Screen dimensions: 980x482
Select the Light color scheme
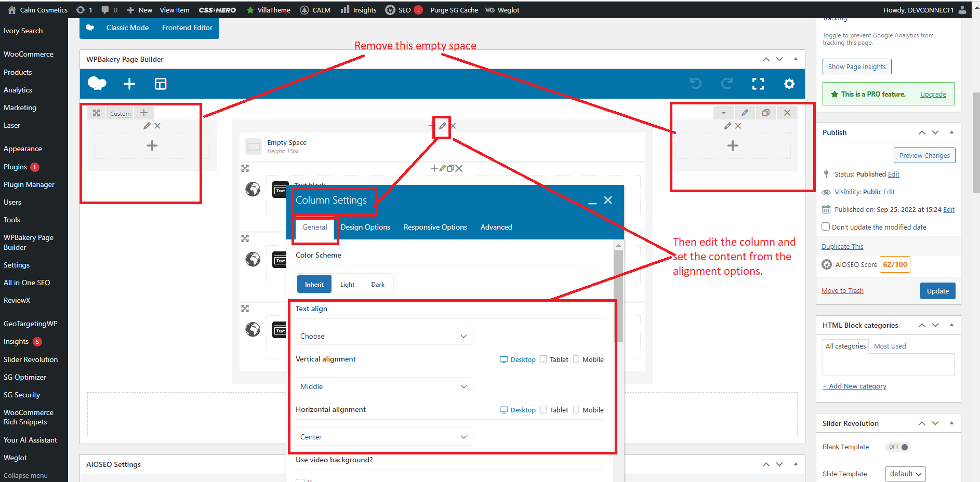tap(347, 285)
